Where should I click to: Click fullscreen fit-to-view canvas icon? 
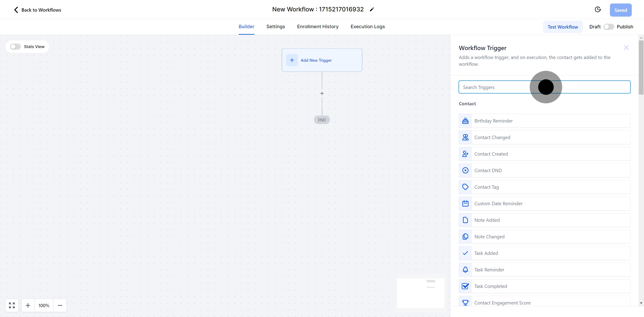[x=12, y=305]
